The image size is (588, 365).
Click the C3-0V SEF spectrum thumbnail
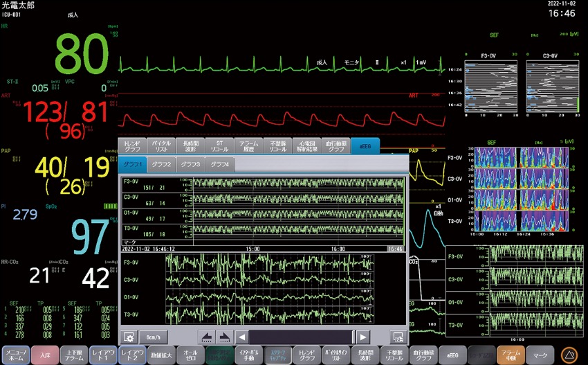point(553,87)
